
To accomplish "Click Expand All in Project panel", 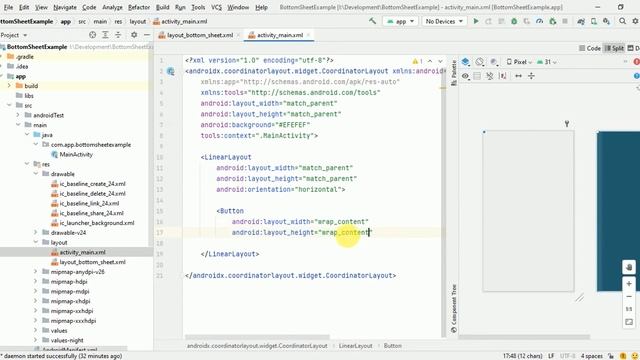I will click(x=105, y=35).
